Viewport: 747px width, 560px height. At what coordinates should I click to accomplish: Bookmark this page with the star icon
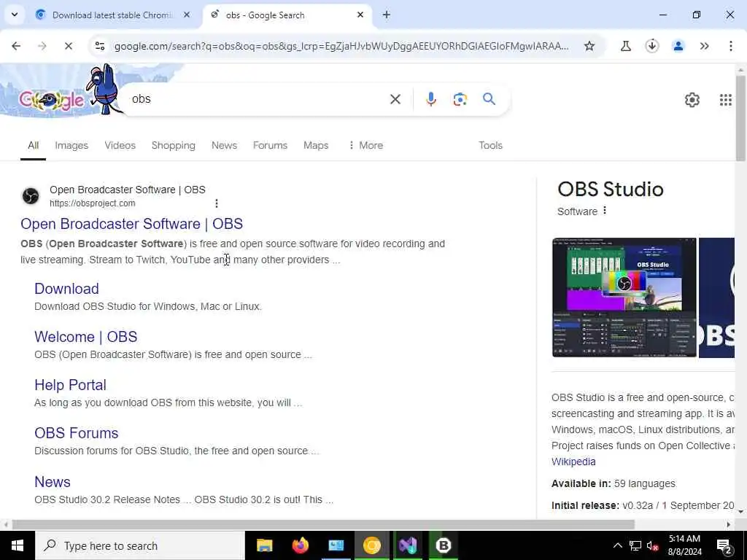coord(589,46)
